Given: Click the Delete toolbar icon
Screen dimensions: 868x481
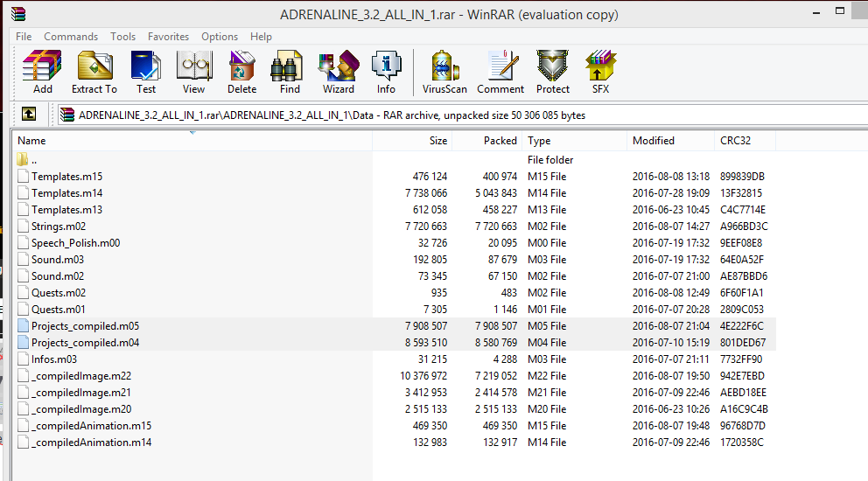Looking at the screenshot, I should [x=241, y=72].
